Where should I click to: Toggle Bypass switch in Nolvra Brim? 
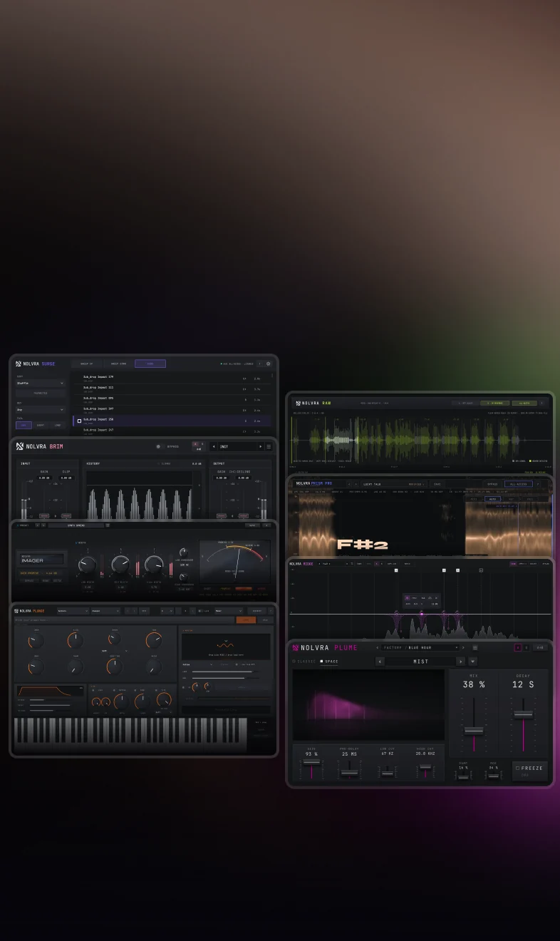(160, 446)
